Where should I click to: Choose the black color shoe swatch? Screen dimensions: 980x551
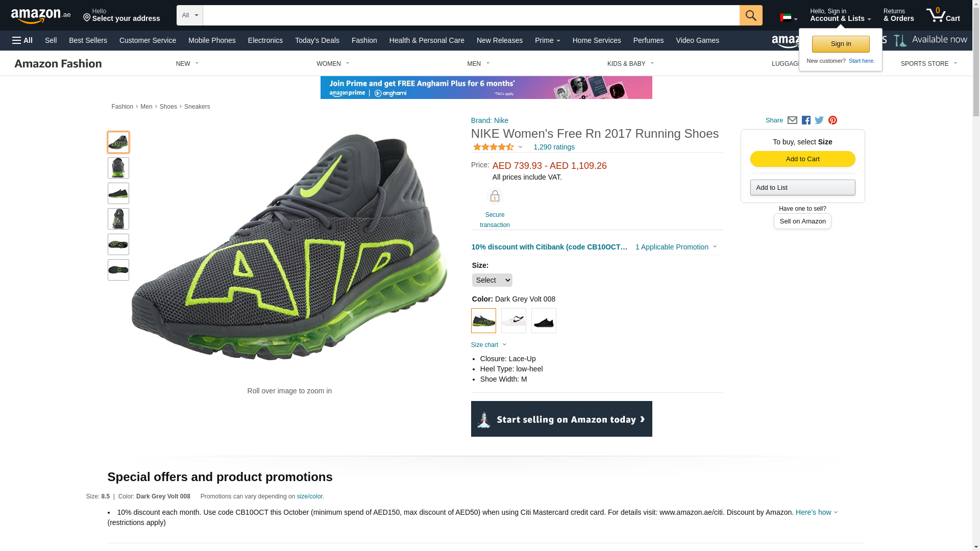pos(544,320)
